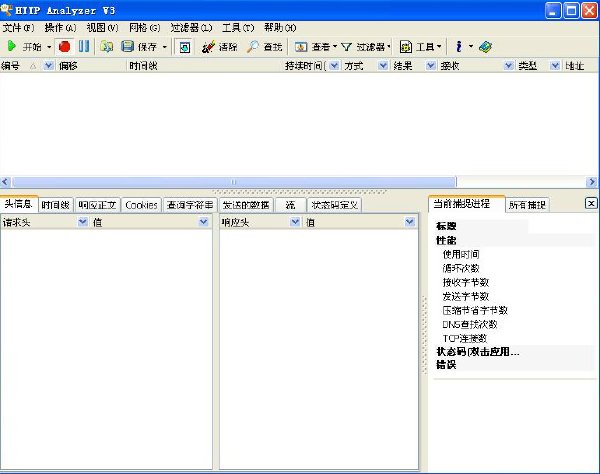Open the 网格(G) menu
Viewport: 600px width, 474px height.
click(x=144, y=28)
